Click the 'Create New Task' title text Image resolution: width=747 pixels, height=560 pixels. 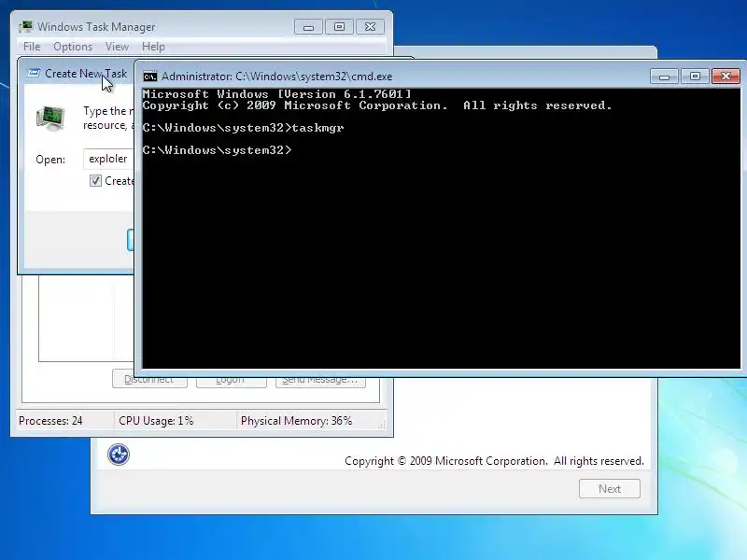click(86, 74)
